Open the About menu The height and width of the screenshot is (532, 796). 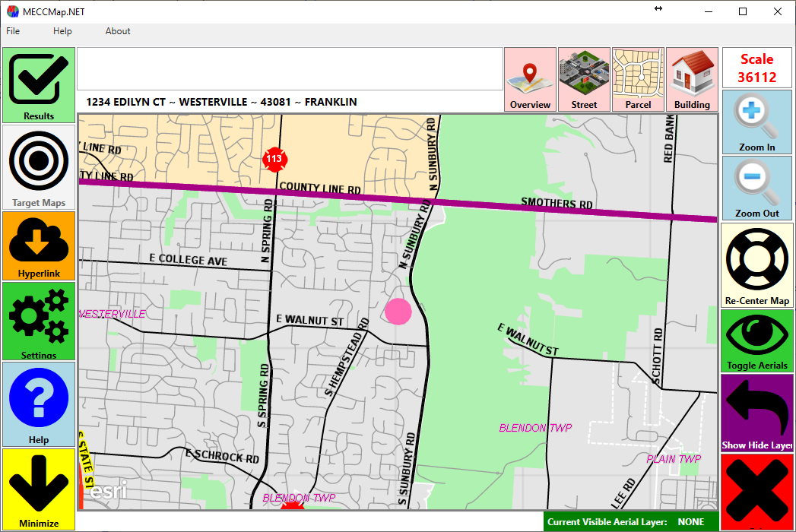[x=118, y=31]
